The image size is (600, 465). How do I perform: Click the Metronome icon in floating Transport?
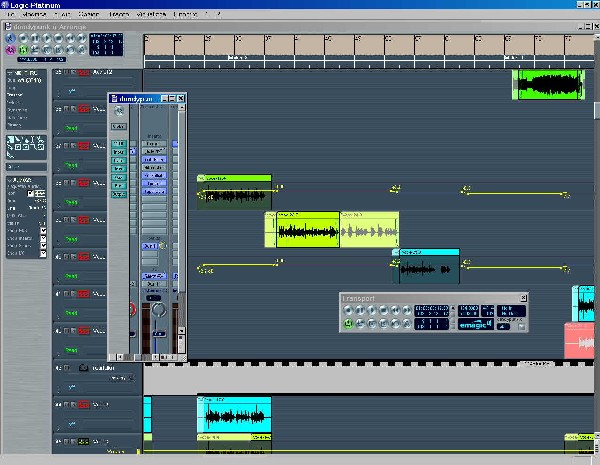407,324
